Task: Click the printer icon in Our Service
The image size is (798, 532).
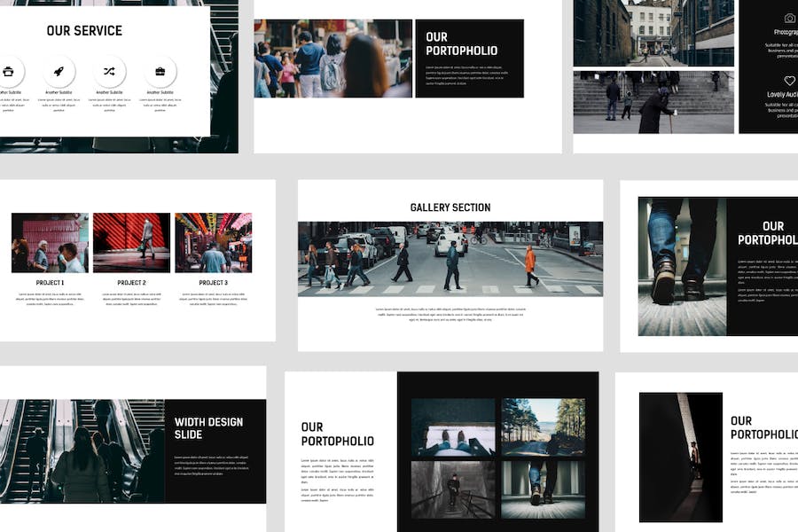Action: coord(8,71)
